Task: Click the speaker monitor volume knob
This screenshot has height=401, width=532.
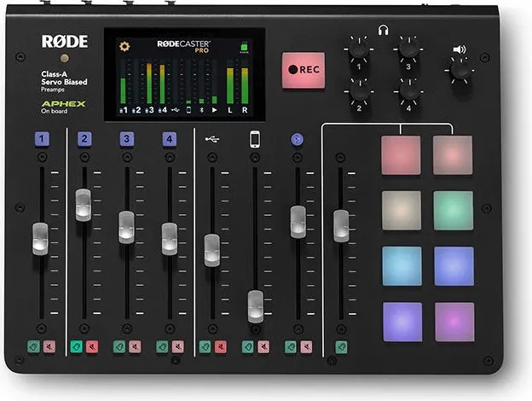Action: (x=460, y=71)
